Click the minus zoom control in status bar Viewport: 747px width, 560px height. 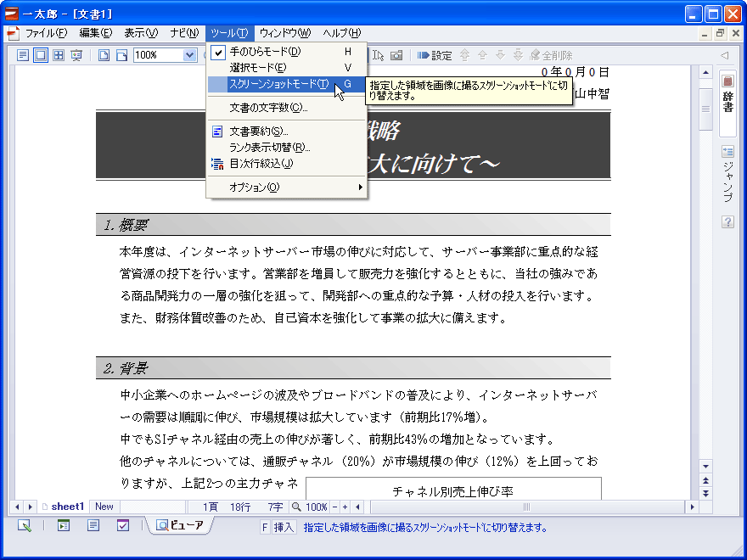[334, 507]
